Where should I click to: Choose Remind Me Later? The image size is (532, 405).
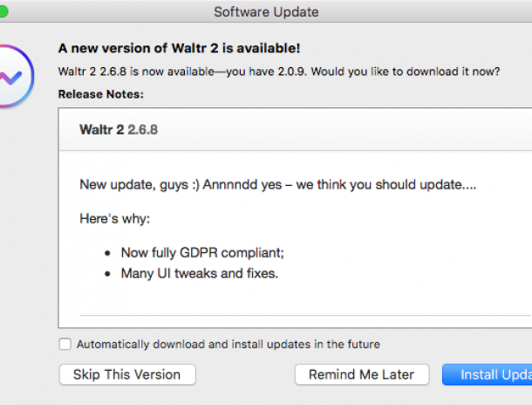pyautogui.click(x=362, y=374)
